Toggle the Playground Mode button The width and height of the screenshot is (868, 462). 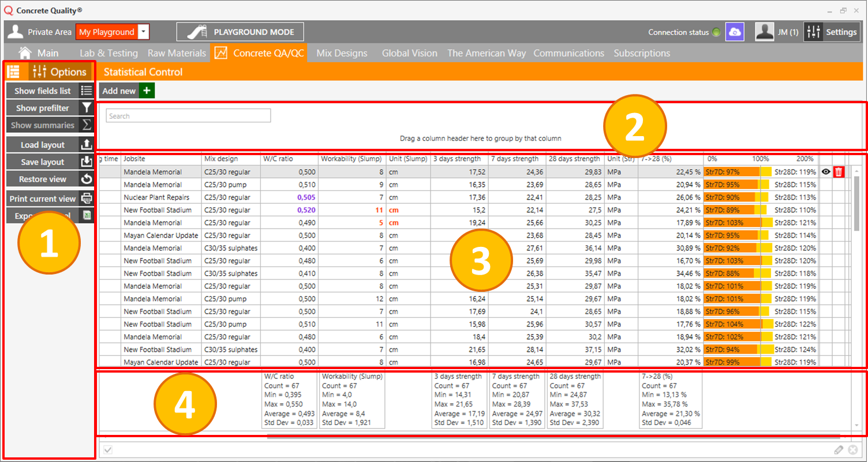240,32
